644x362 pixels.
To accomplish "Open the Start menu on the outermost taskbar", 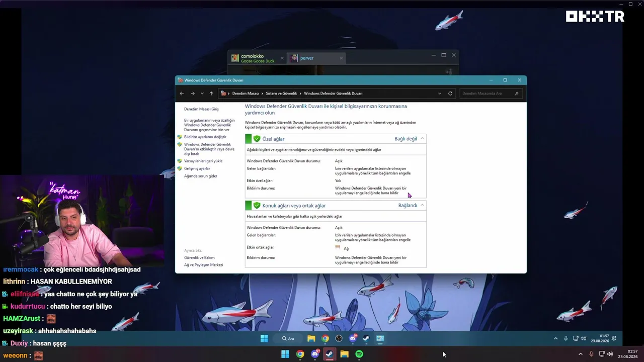I will 285,354.
